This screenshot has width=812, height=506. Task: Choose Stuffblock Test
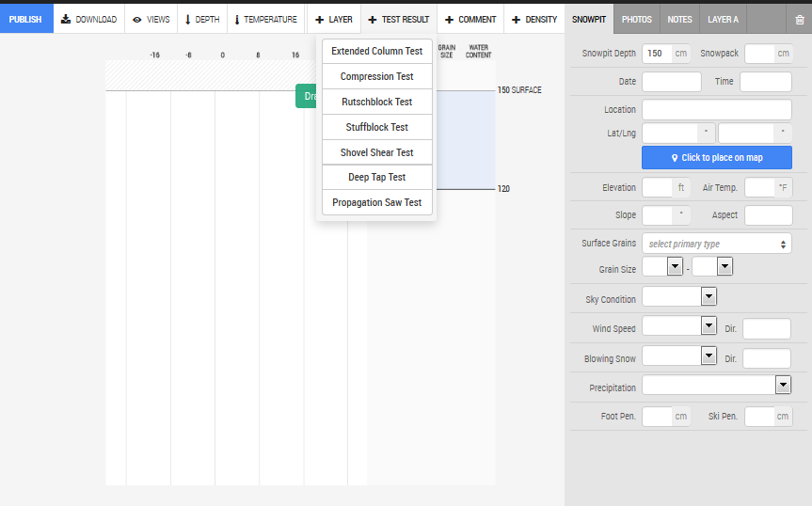377,127
